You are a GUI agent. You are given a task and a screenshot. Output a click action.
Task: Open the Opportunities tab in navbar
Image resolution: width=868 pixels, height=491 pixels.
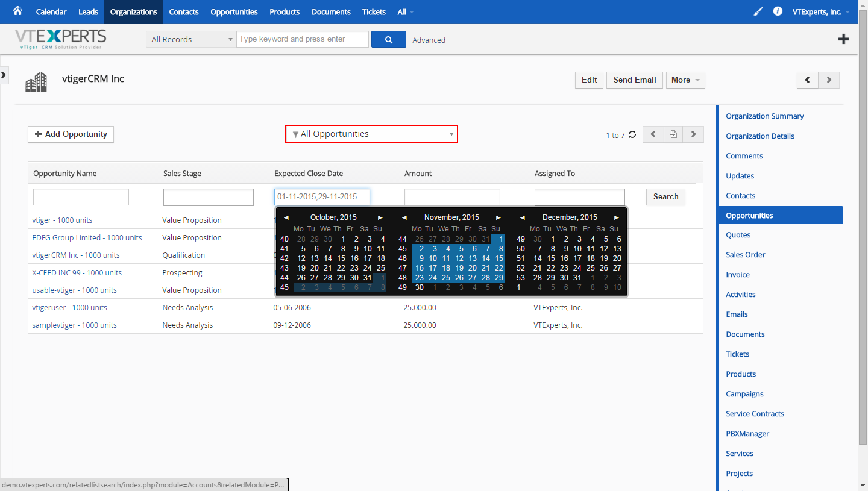pyautogui.click(x=234, y=12)
